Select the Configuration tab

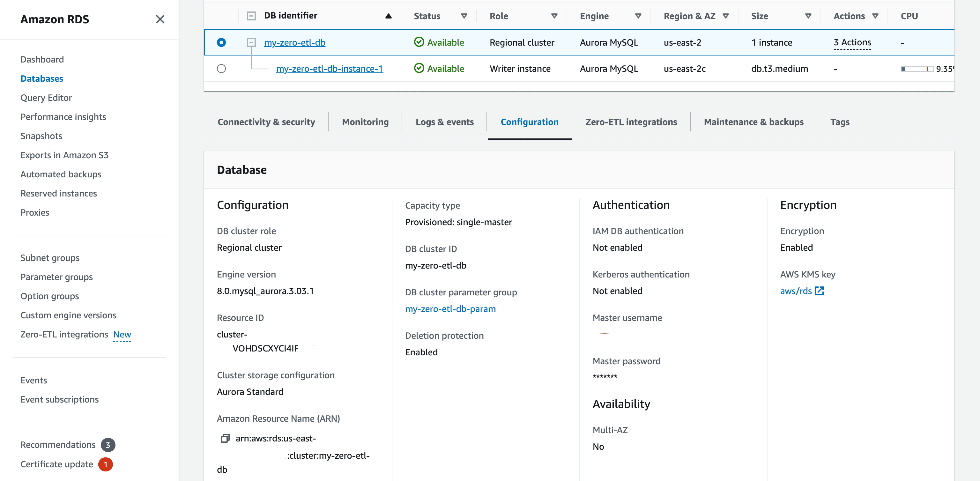[x=530, y=122]
